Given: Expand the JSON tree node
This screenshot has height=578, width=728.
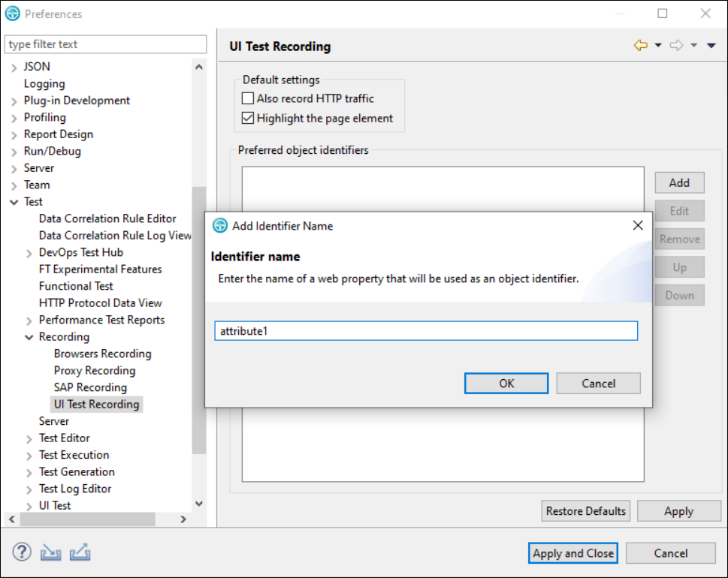Looking at the screenshot, I should point(14,66).
